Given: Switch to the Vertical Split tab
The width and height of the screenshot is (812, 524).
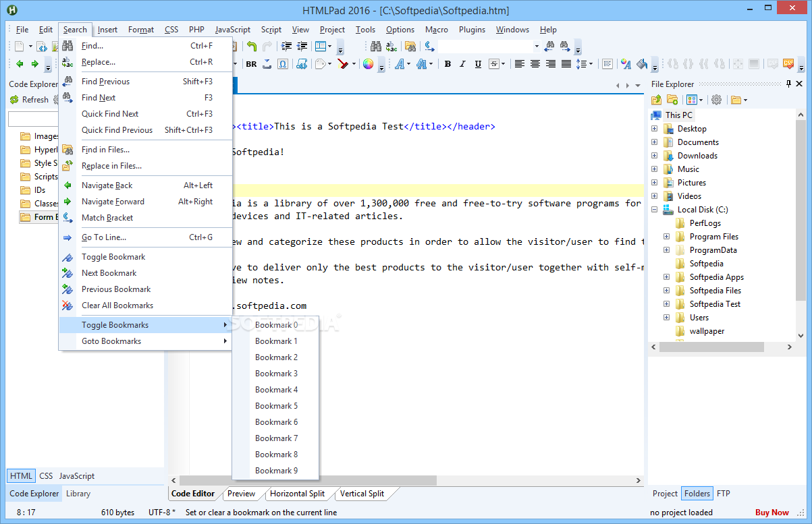Looking at the screenshot, I should point(362,494).
